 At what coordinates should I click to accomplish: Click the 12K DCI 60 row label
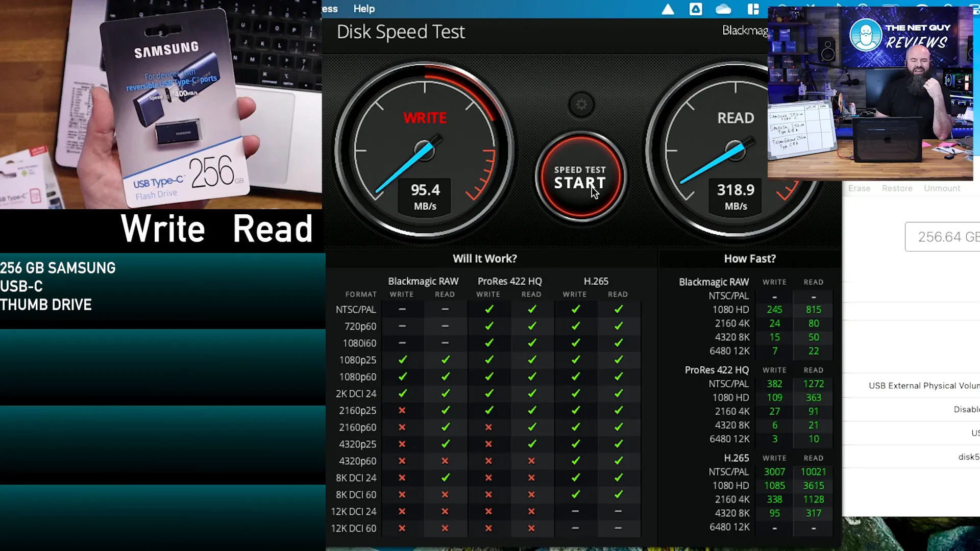pyautogui.click(x=353, y=529)
